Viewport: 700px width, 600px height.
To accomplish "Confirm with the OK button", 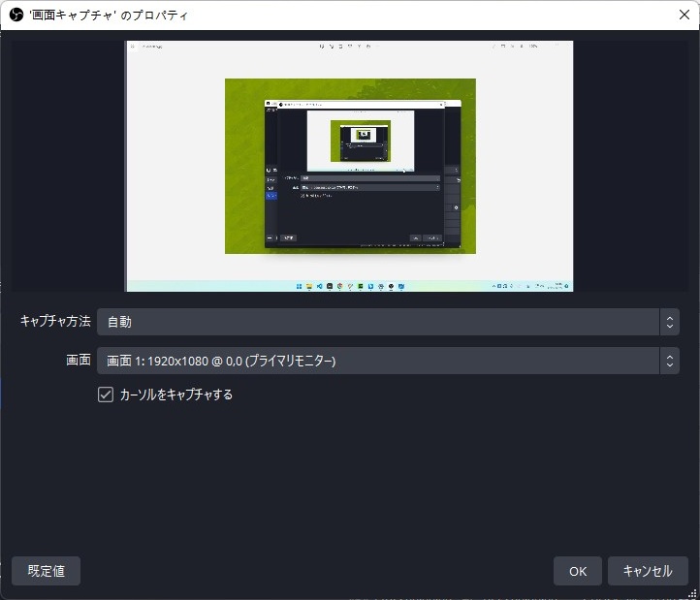I will pyautogui.click(x=578, y=571).
